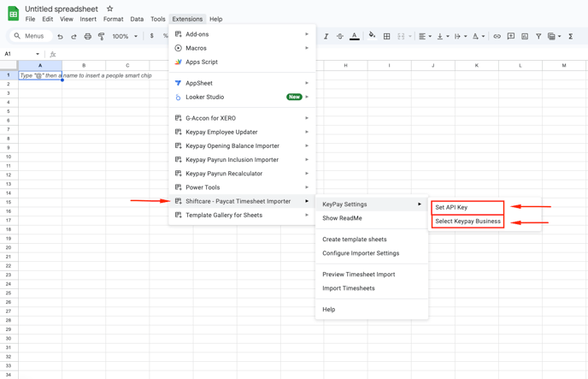Open the Name box A1 dropdown
Screen dimensions: 588x379
click(38, 54)
